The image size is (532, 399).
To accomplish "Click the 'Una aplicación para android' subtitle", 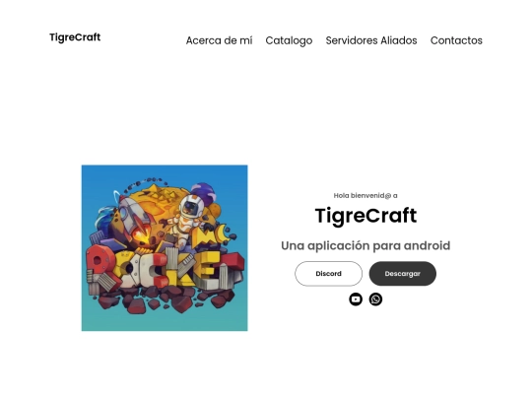I will (x=366, y=245).
